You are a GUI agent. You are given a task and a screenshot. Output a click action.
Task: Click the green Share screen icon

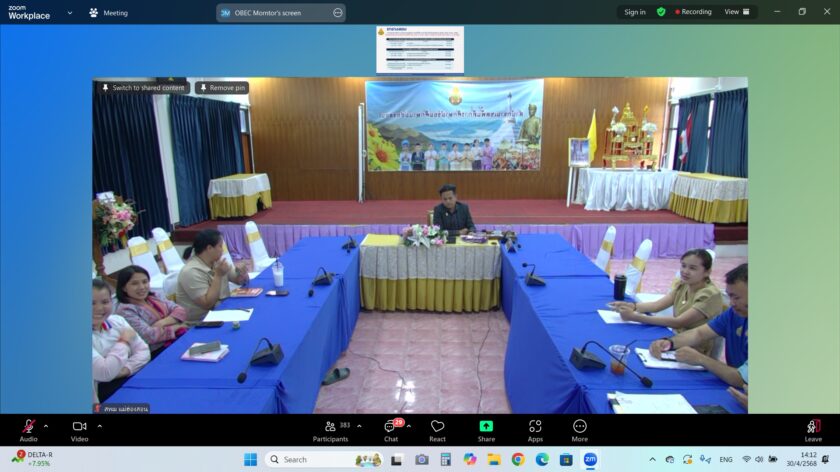pyautogui.click(x=486, y=427)
